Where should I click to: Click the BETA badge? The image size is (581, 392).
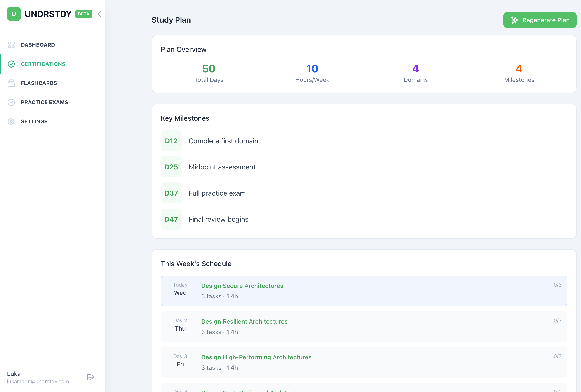pyautogui.click(x=83, y=14)
